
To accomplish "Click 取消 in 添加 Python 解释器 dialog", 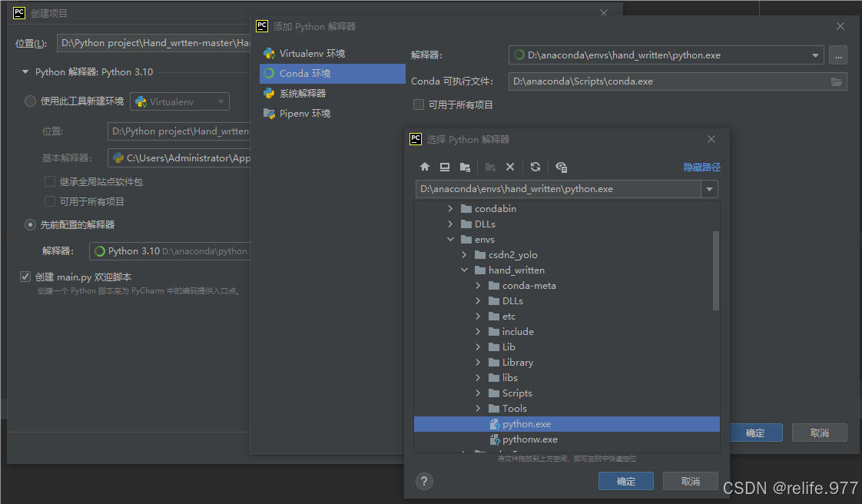I will (820, 433).
